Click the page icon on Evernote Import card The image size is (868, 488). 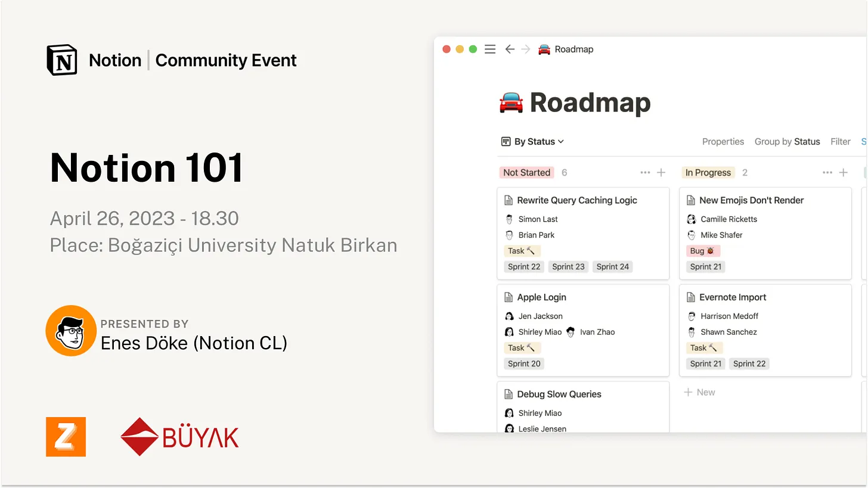point(691,297)
